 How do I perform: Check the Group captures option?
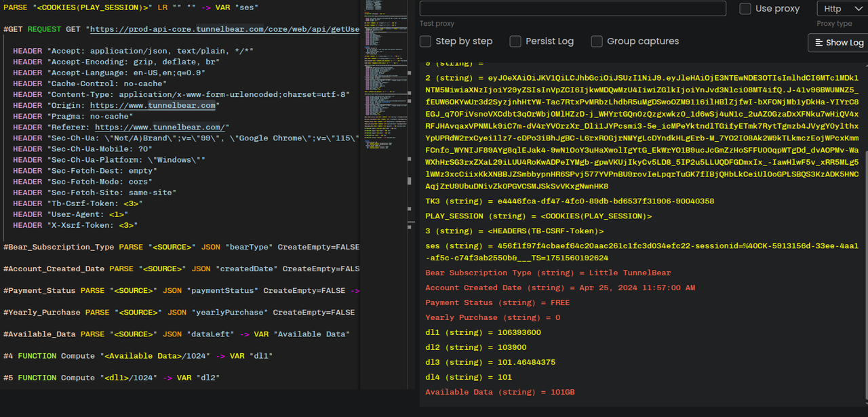pos(597,41)
